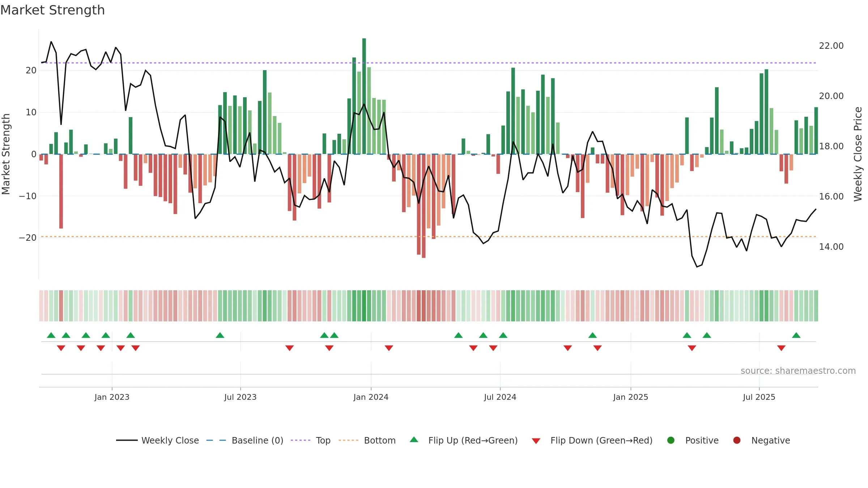The image size is (868, 488).
Task: Click the Jan 2025 axis label
Action: pos(631,397)
